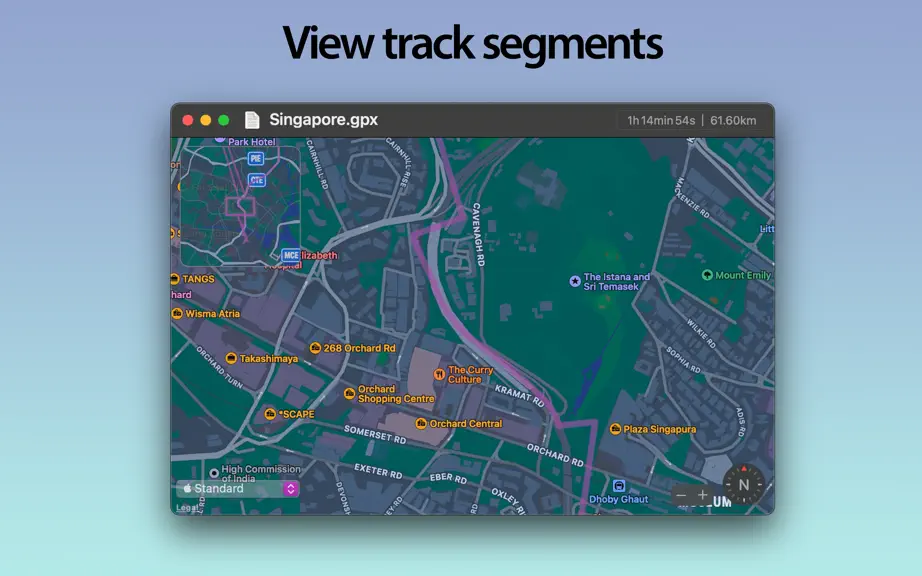Click the Singapore.gpx document icon in title bar
This screenshot has height=576, width=922.
coord(252,120)
